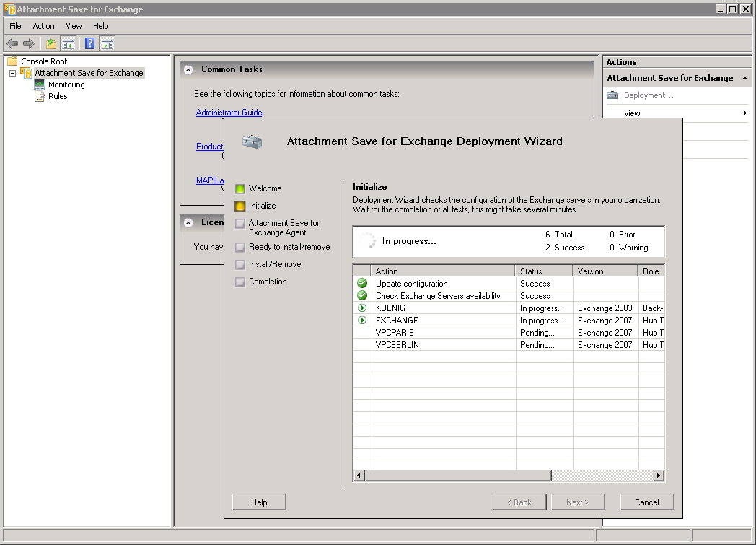The image size is (756, 545).
Task: Click the In progress... status label
Action: point(409,241)
